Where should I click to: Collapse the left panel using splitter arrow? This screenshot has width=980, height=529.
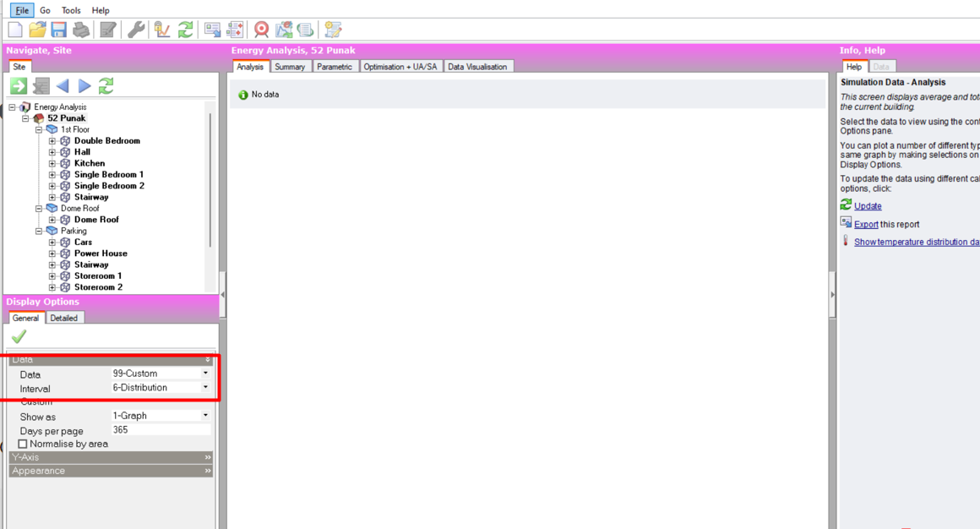pos(222,294)
